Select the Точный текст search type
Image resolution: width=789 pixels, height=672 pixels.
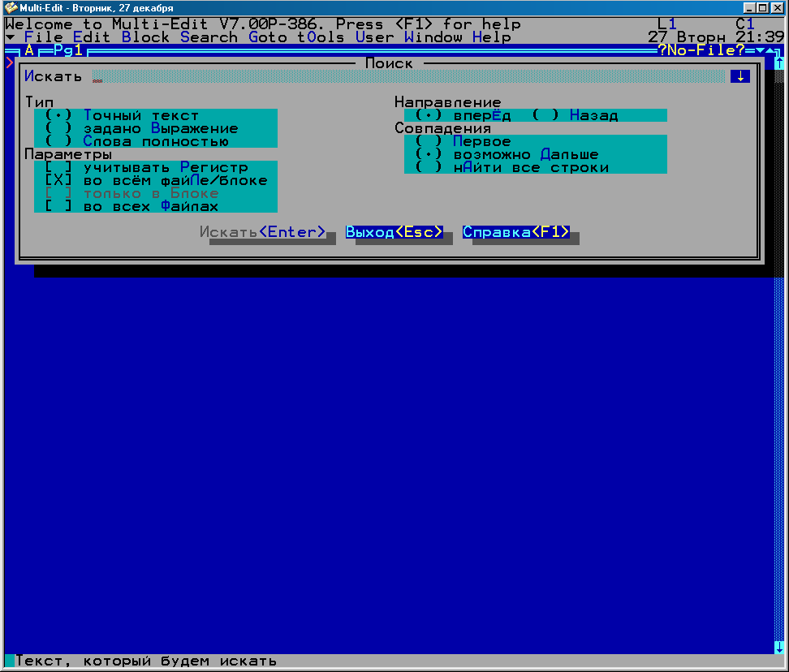[122, 116]
